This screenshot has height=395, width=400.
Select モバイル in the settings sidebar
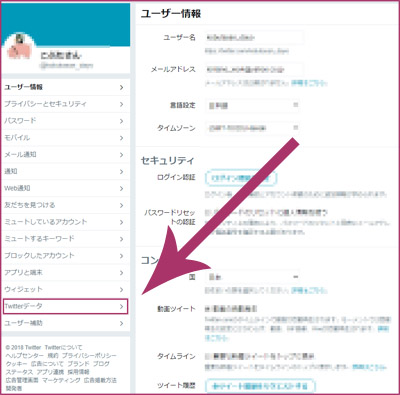[65, 138]
